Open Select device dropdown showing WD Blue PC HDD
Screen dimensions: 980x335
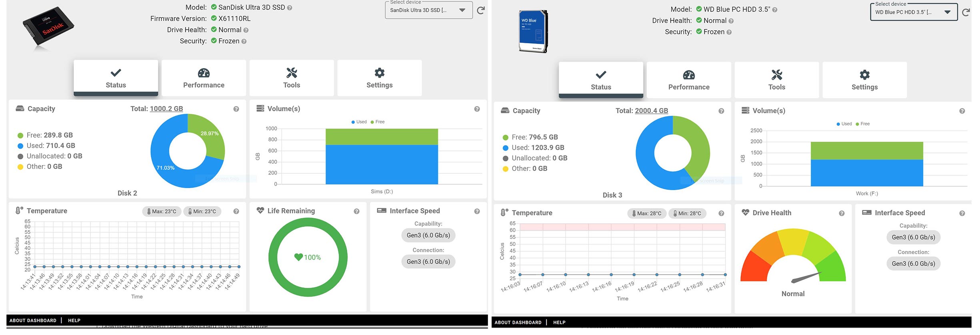point(914,12)
